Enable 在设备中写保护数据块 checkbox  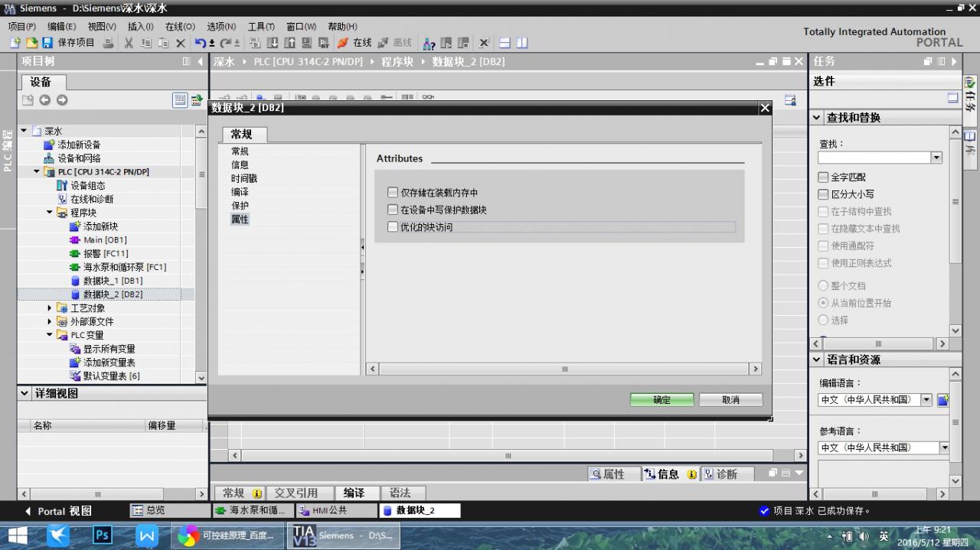393,210
